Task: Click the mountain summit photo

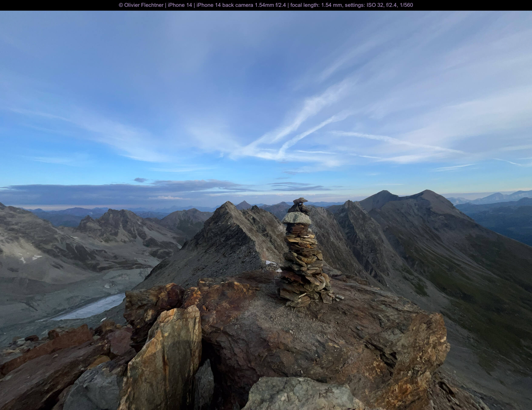Action: point(266,210)
